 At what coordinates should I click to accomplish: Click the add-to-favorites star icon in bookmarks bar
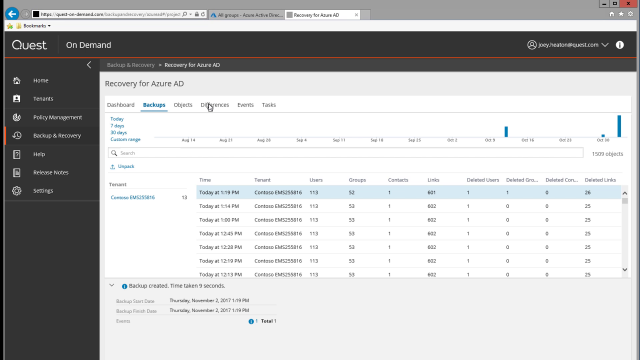(10, 26)
